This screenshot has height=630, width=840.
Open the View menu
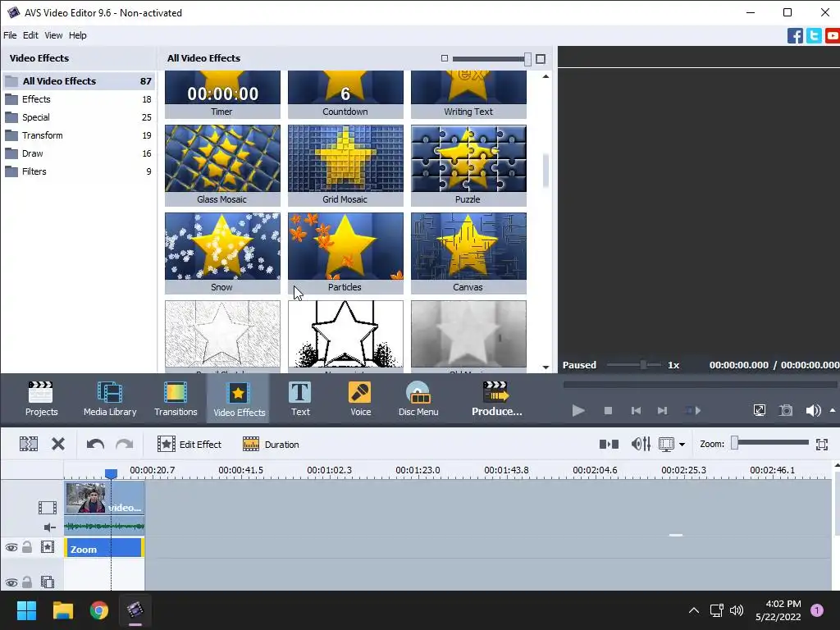point(53,35)
